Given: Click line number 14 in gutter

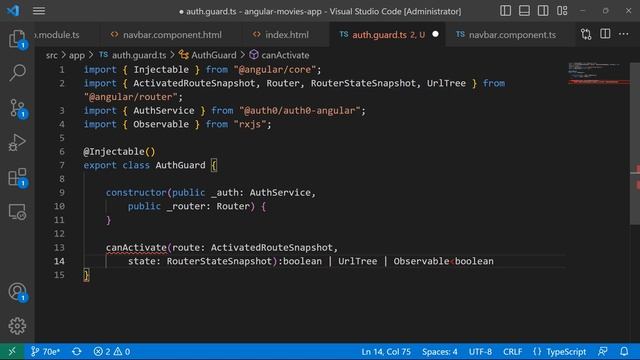Looking at the screenshot, I should pyautogui.click(x=60, y=261).
